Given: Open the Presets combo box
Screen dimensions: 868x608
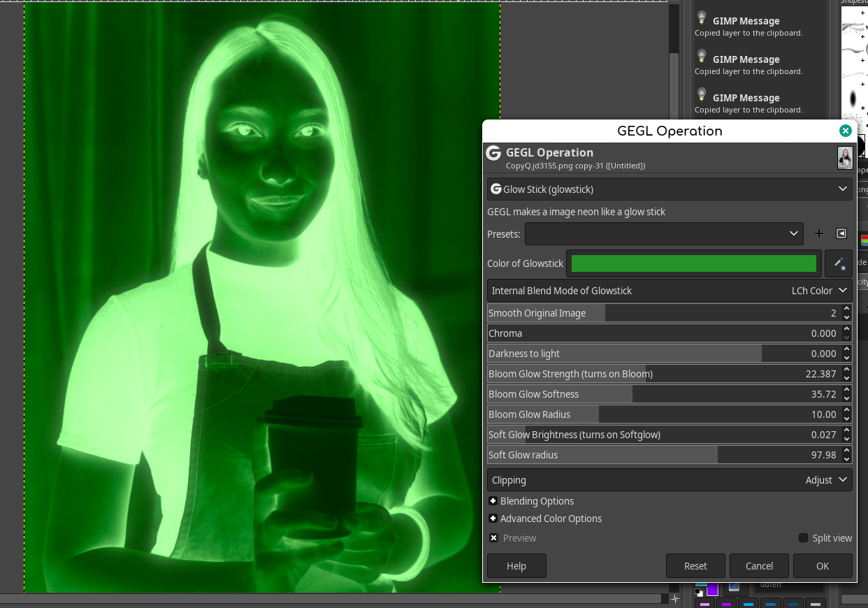Looking at the screenshot, I should pos(664,233).
